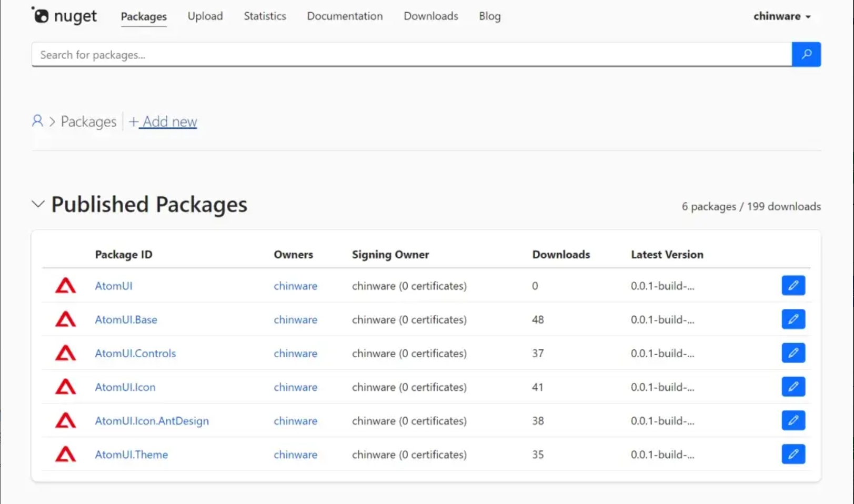Open the chinware account dropdown
Viewport: 854px width, 504px height.
(782, 16)
